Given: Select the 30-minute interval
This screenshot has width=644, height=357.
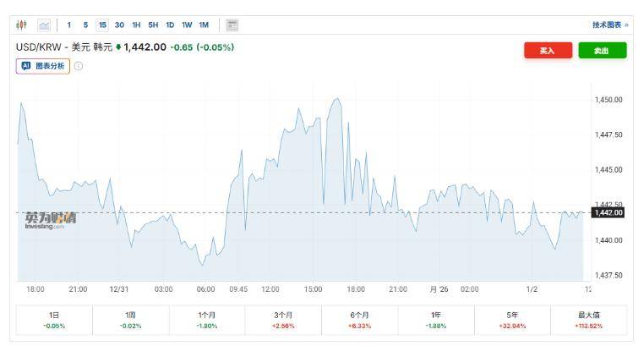Looking at the screenshot, I should coord(119,25).
